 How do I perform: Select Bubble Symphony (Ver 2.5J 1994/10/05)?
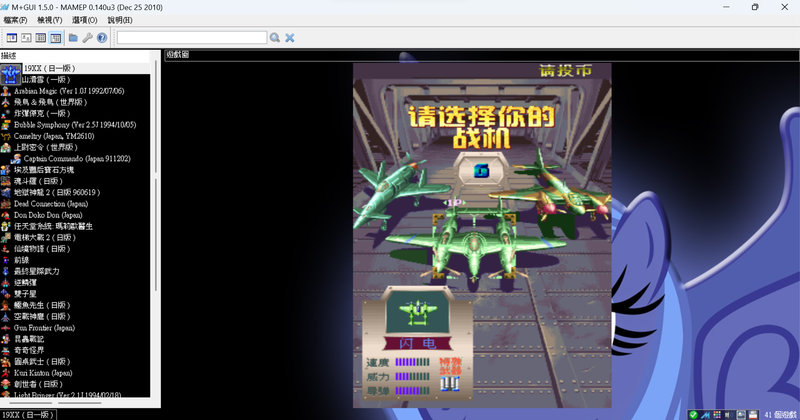pyautogui.click(x=75, y=125)
